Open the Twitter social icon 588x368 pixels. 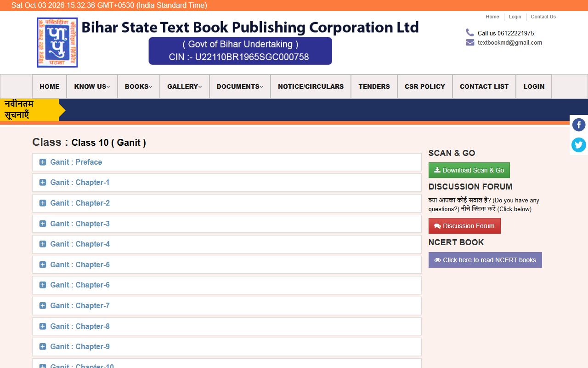pos(579,145)
